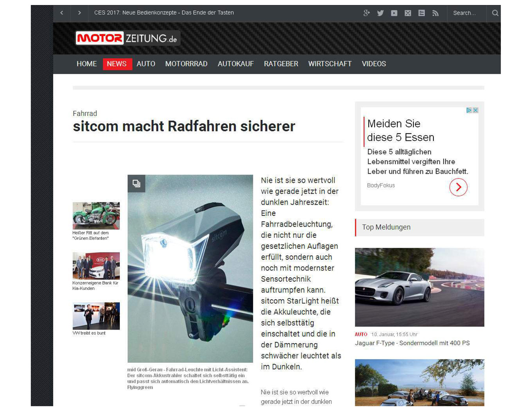This screenshot has width=523, height=420.
Task: Open the silver Jaguar F-Type image
Action: click(x=420, y=287)
